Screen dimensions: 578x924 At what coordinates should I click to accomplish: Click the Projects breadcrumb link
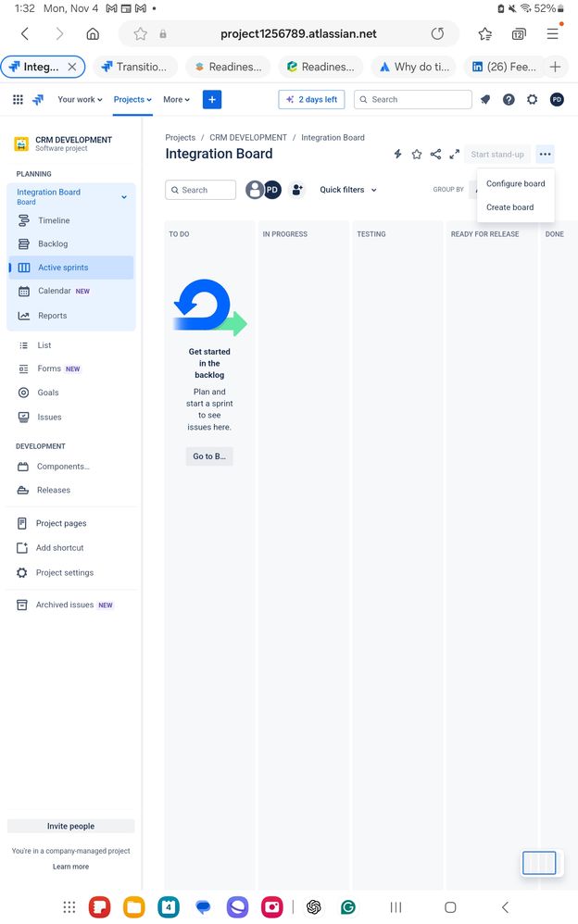coord(180,137)
